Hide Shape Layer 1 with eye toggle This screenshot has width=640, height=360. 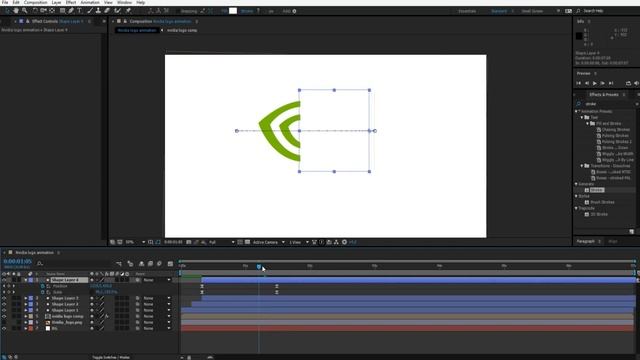point(4,310)
